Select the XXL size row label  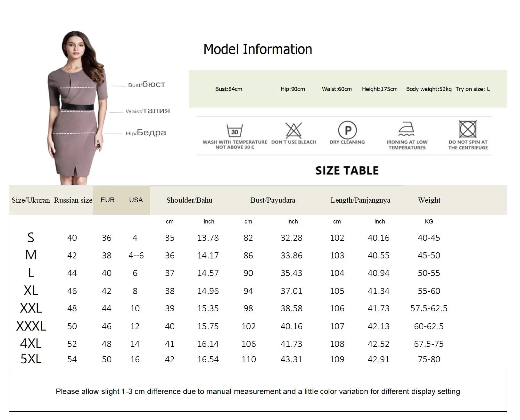[31, 308]
